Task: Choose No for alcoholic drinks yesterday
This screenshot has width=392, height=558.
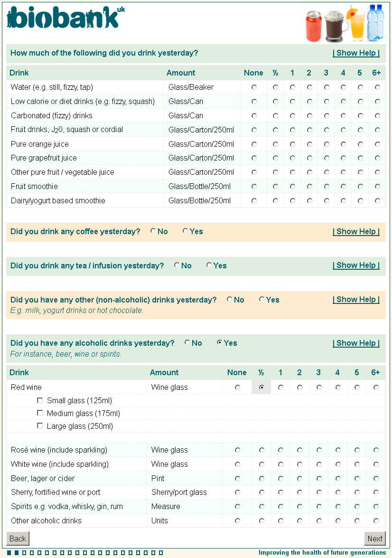Action: [187, 343]
